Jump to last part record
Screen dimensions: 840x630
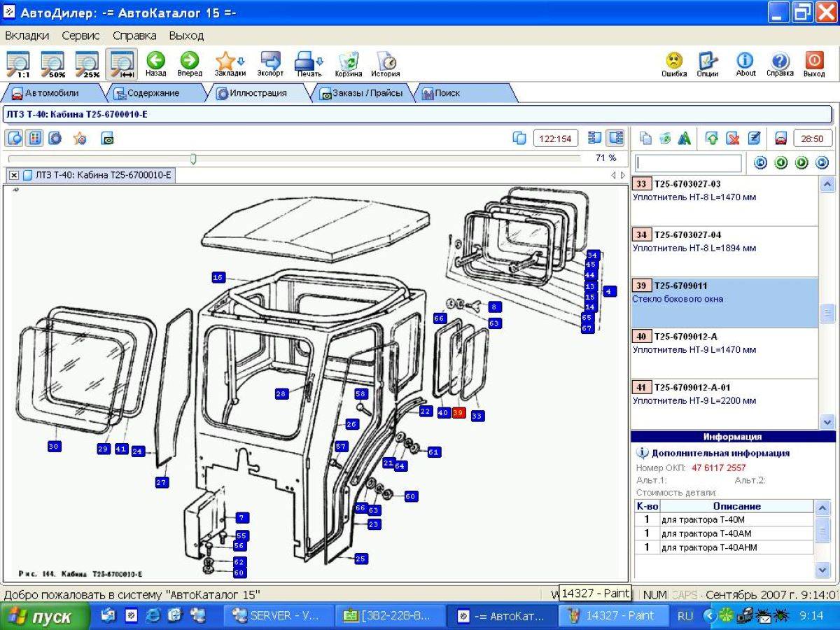point(822,162)
